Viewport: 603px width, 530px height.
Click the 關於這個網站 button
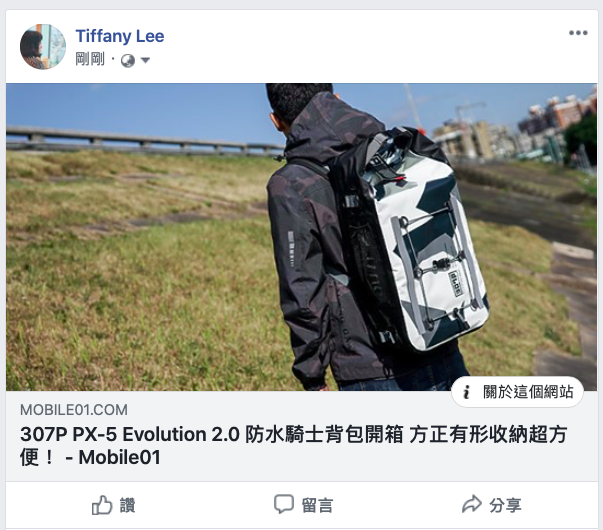[517, 392]
